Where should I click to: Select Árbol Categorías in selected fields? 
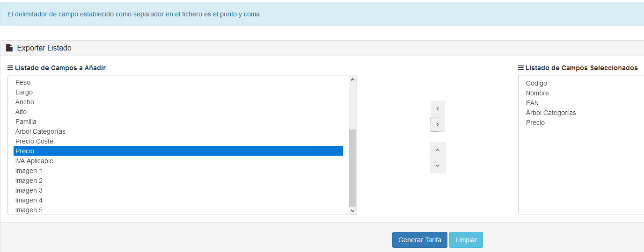click(x=551, y=113)
